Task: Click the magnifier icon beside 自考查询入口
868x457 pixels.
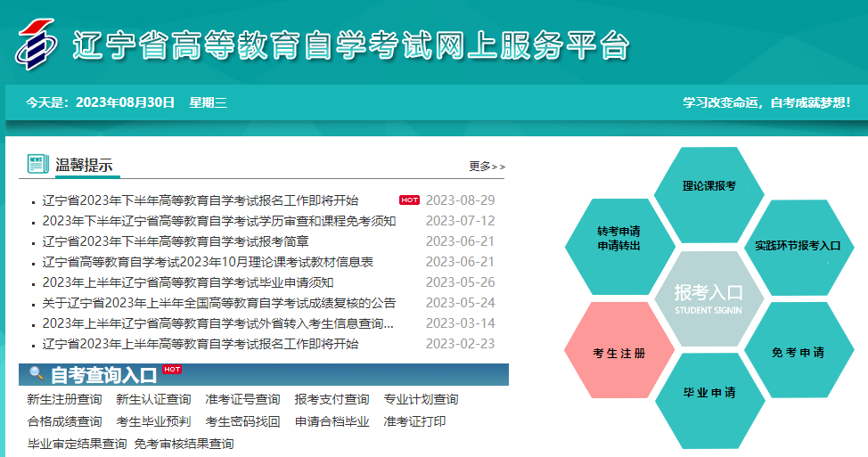Action: pyautogui.click(x=37, y=374)
